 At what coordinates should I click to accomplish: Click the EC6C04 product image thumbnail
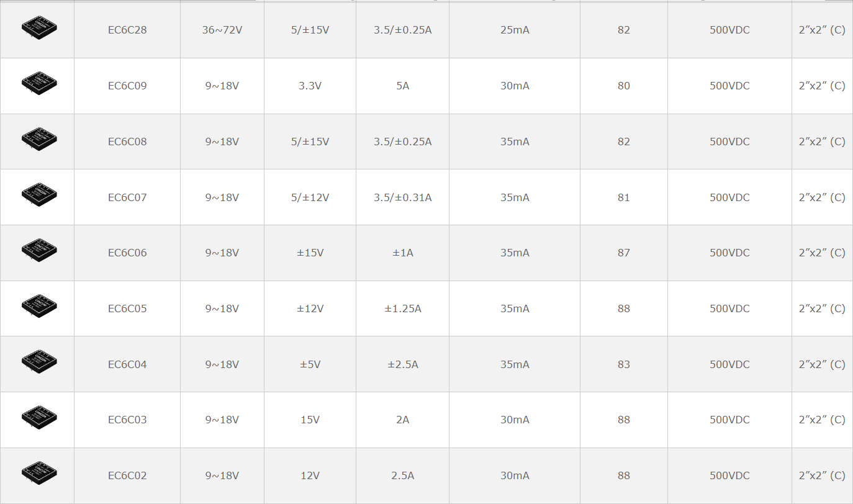pos(38,362)
